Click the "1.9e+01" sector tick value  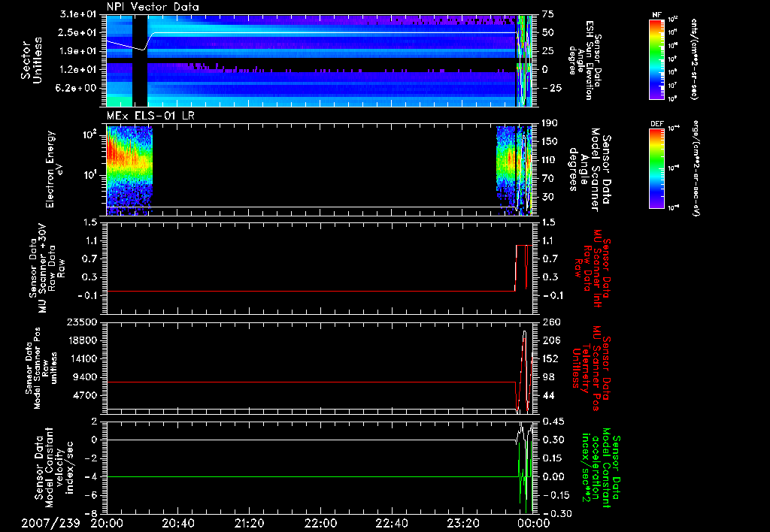[x=79, y=51]
